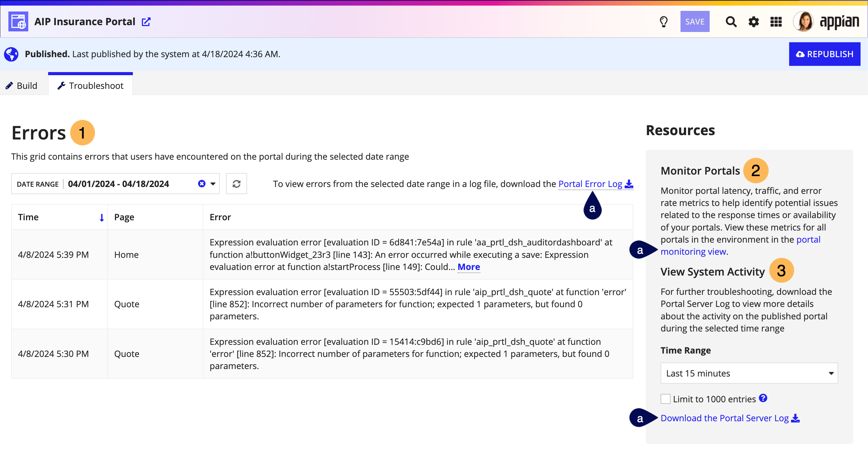Click the 4/8/2024 5:39 PM time cell
Viewport: 868px width, 461px height.
coord(60,255)
